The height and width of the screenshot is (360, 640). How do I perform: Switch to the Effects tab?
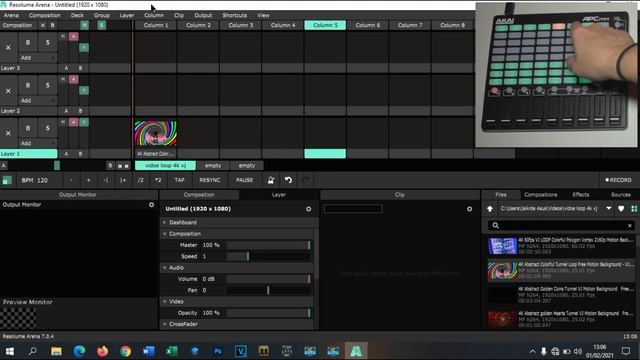(580, 195)
